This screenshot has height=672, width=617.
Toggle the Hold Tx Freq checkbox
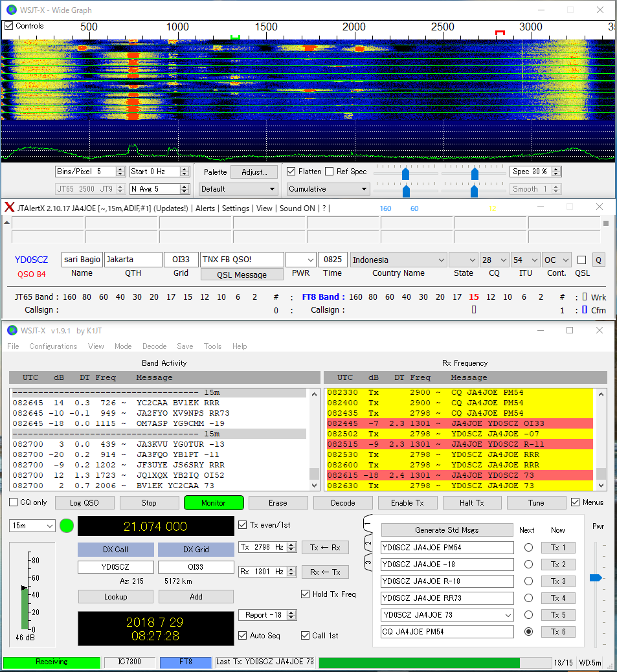(x=306, y=594)
